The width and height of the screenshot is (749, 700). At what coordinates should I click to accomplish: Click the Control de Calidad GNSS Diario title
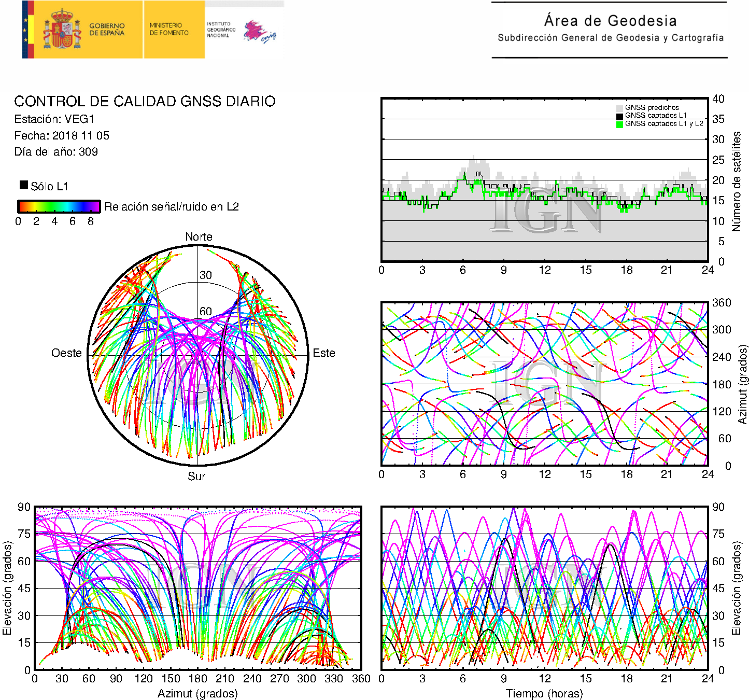[x=145, y=101]
